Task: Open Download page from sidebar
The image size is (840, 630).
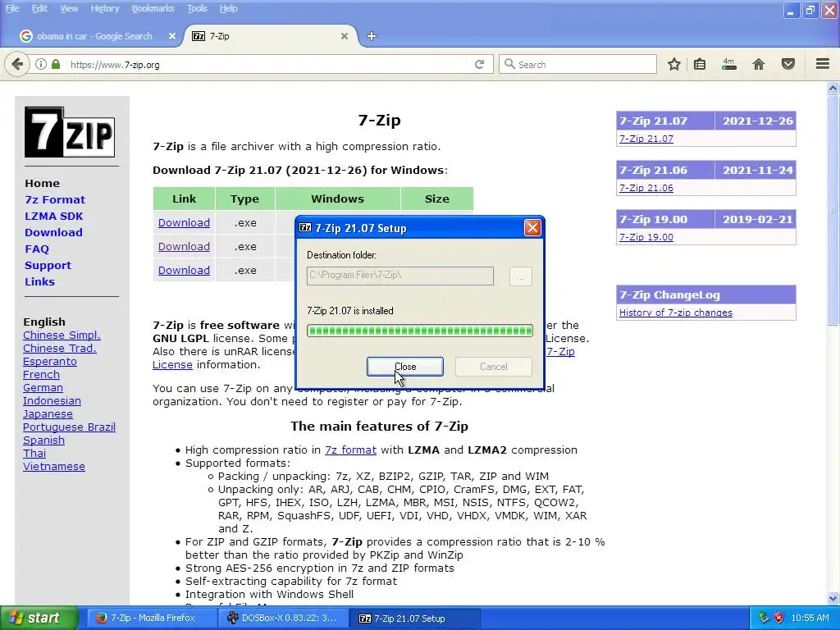Action: (x=53, y=232)
